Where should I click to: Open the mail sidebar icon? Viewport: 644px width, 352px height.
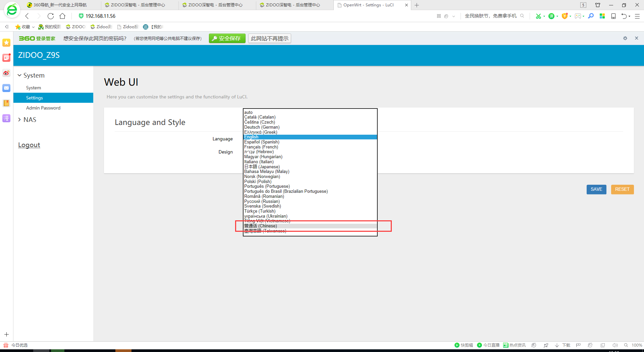6,88
